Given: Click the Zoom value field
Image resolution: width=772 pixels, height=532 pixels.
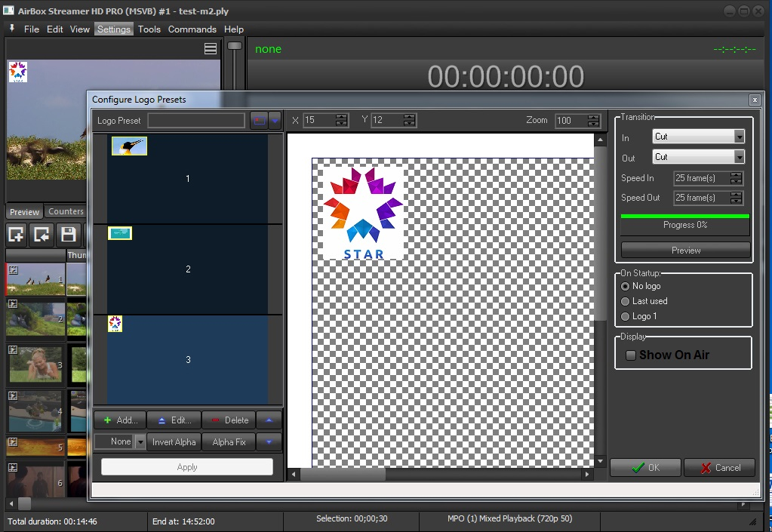Looking at the screenshot, I should point(571,121).
